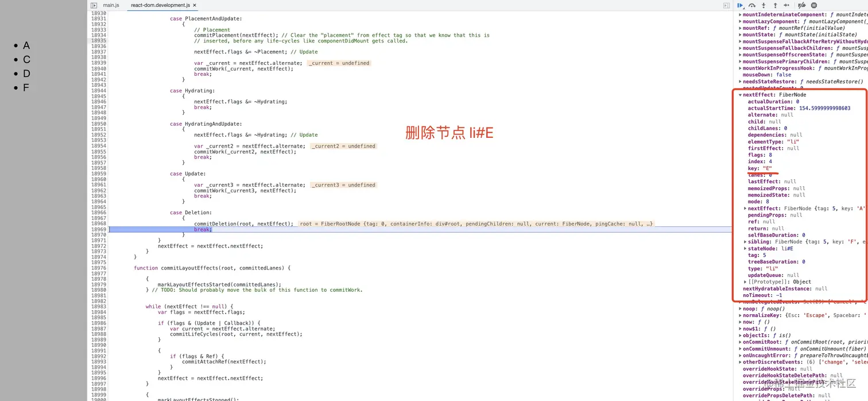Click the index: 4 property

pyautogui.click(x=759, y=162)
